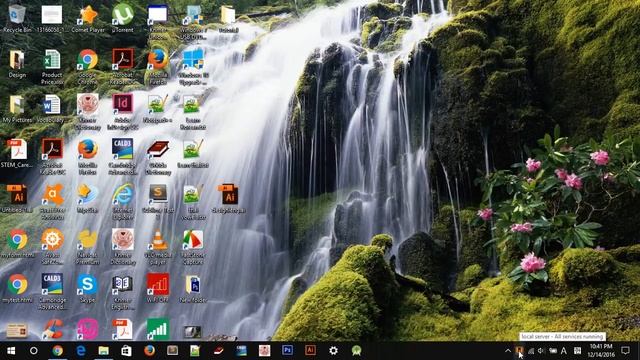640x360 pixels.
Task: Open the green Wi-Fi signal shortcut
Action: pos(158,329)
